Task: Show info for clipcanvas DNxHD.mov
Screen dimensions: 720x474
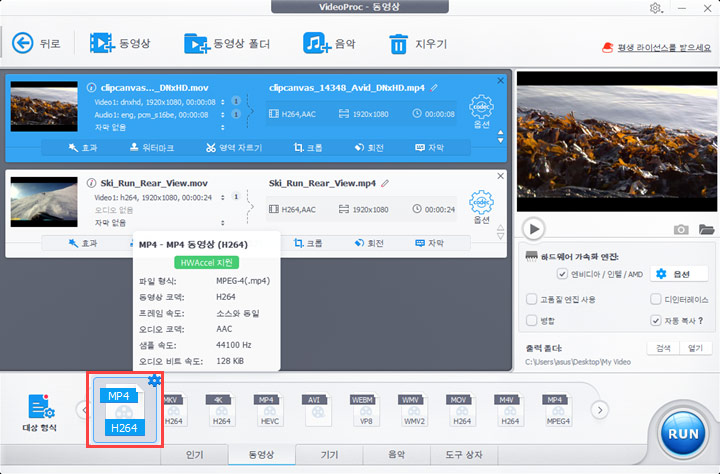Action: point(91,87)
